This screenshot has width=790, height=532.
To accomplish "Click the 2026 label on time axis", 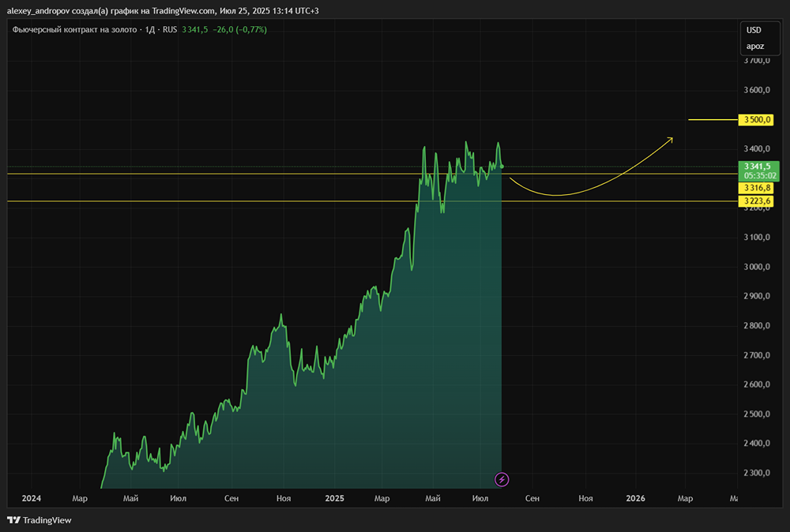I will pos(636,498).
